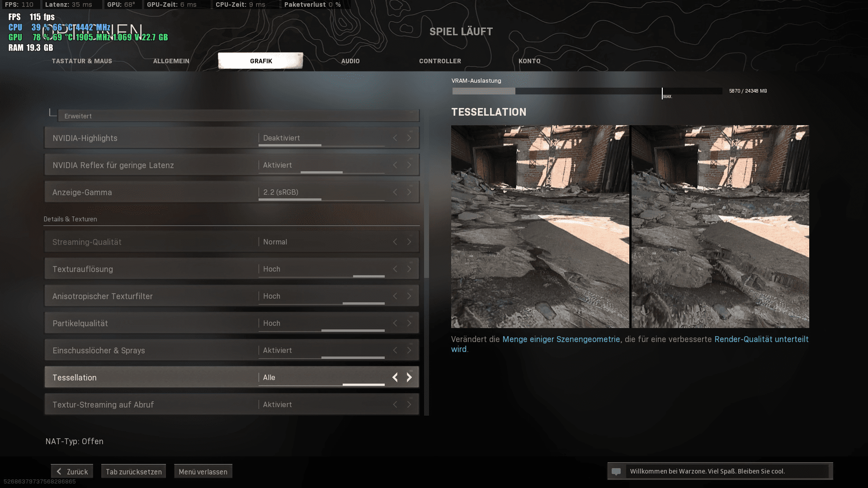Click chat bubble icon in message bar
The height and width of the screenshot is (488, 868).
coord(616,471)
